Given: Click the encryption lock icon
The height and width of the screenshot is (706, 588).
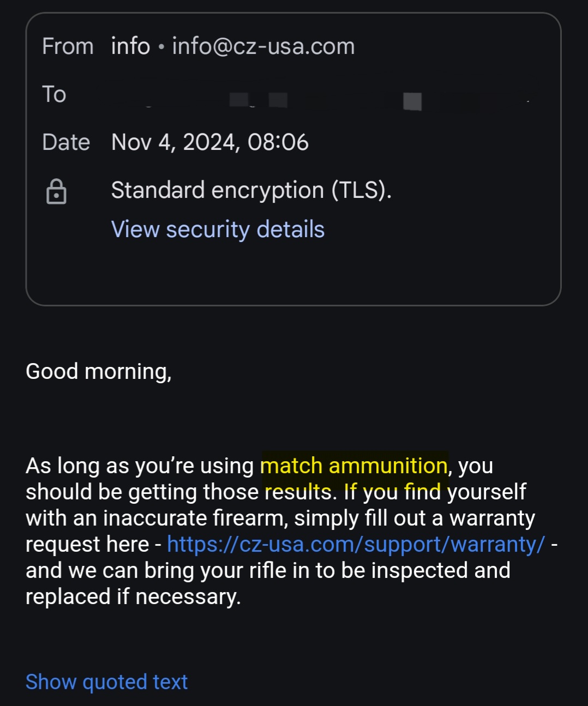Looking at the screenshot, I should pyautogui.click(x=56, y=191).
